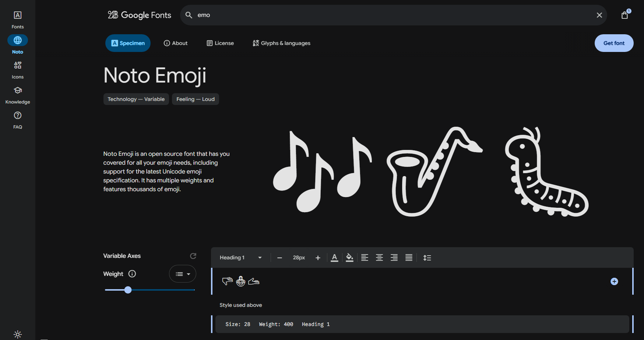Click the musical notes emoji illustration
Image resolution: width=644 pixels, height=340 pixels.
tap(322, 172)
